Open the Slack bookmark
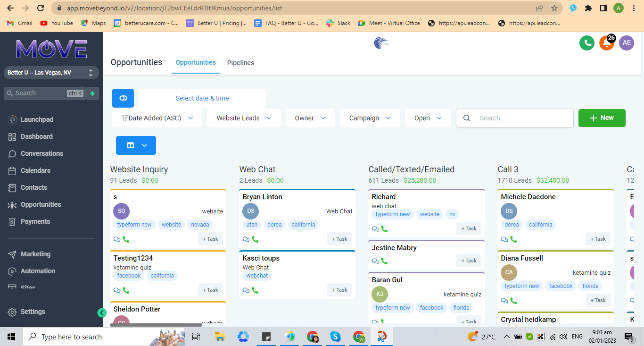644x346 pixels. click(x=339, y=23)
